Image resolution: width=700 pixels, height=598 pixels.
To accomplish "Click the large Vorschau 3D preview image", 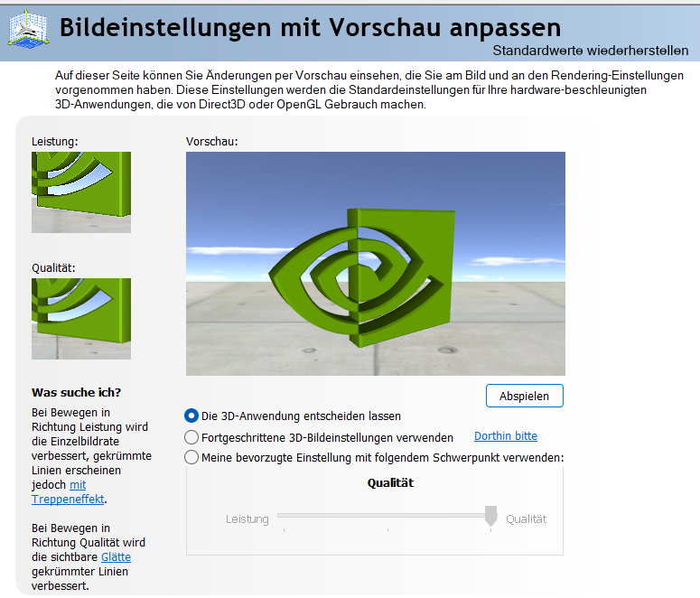I will point(376,264).
